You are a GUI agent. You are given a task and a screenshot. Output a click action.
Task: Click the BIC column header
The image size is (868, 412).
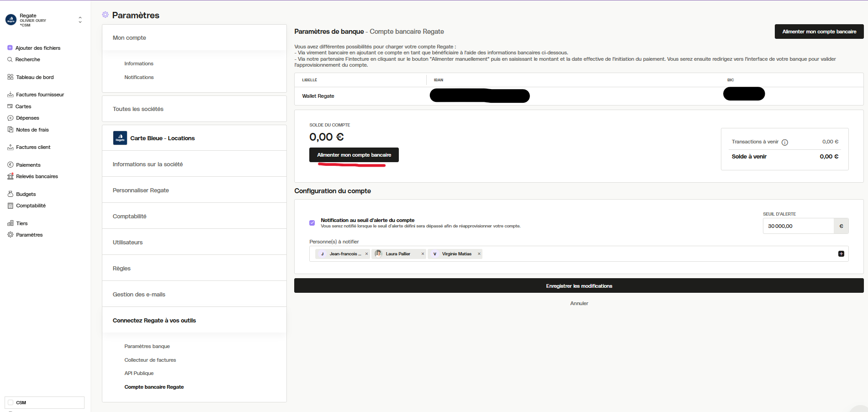730,80
